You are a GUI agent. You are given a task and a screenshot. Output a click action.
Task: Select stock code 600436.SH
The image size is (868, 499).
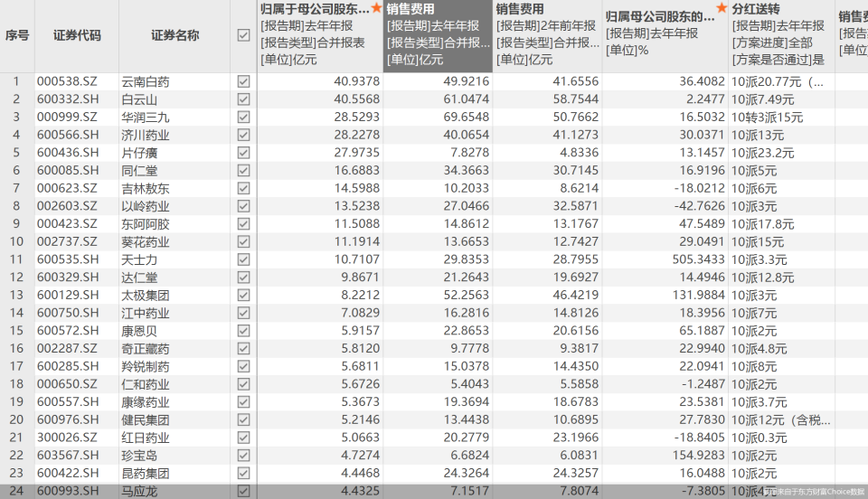pos(68,153)
